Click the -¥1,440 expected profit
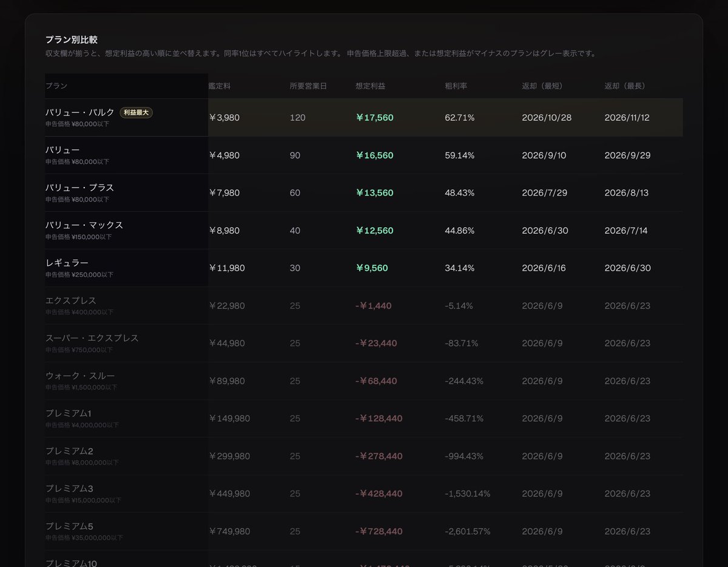 (x=374, y=306)
